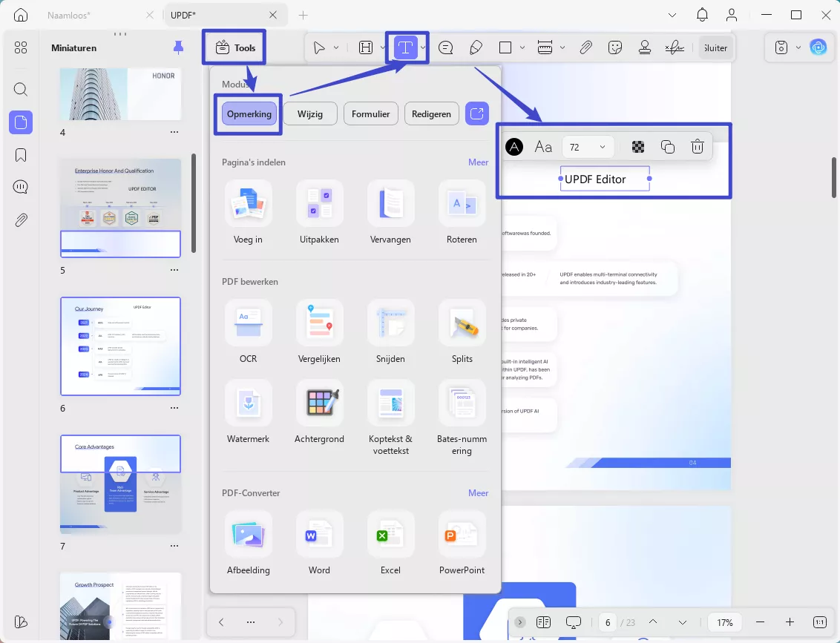Open the OCR tool
The width and height of the screenshot is (840, 643).
(x=248, y=323)
